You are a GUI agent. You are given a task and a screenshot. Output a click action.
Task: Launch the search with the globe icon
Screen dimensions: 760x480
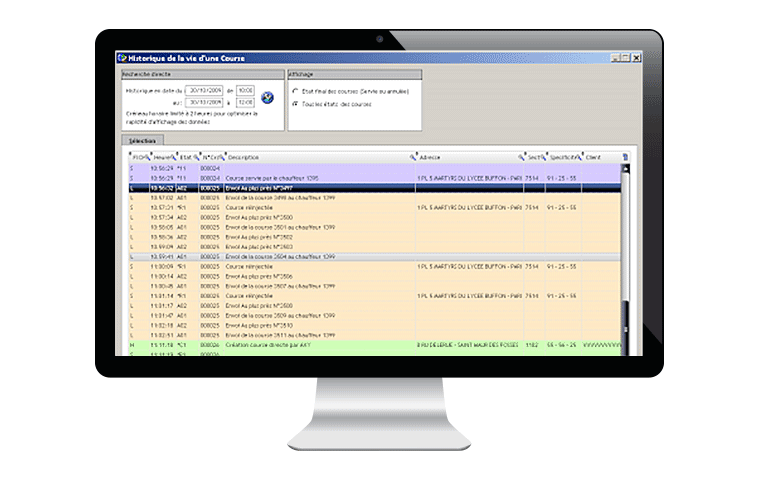267,97
